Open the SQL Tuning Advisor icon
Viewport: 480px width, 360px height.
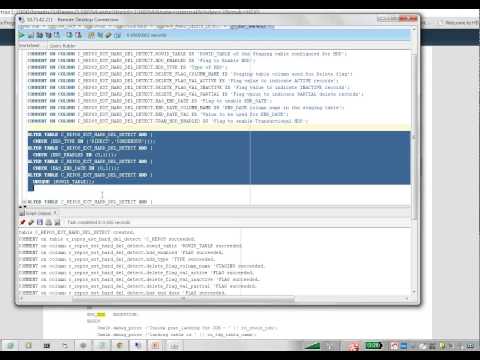57,35
